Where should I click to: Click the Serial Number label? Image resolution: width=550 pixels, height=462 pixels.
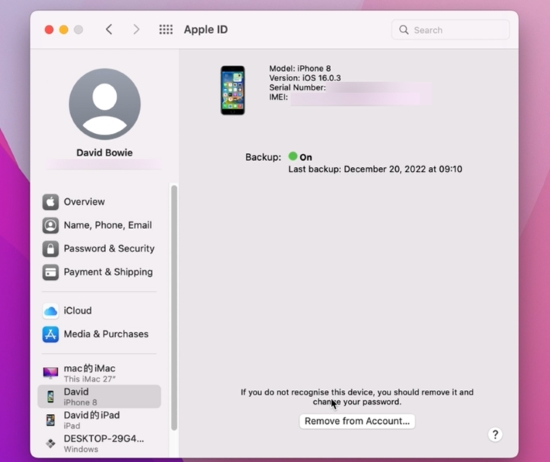point(297,88)
